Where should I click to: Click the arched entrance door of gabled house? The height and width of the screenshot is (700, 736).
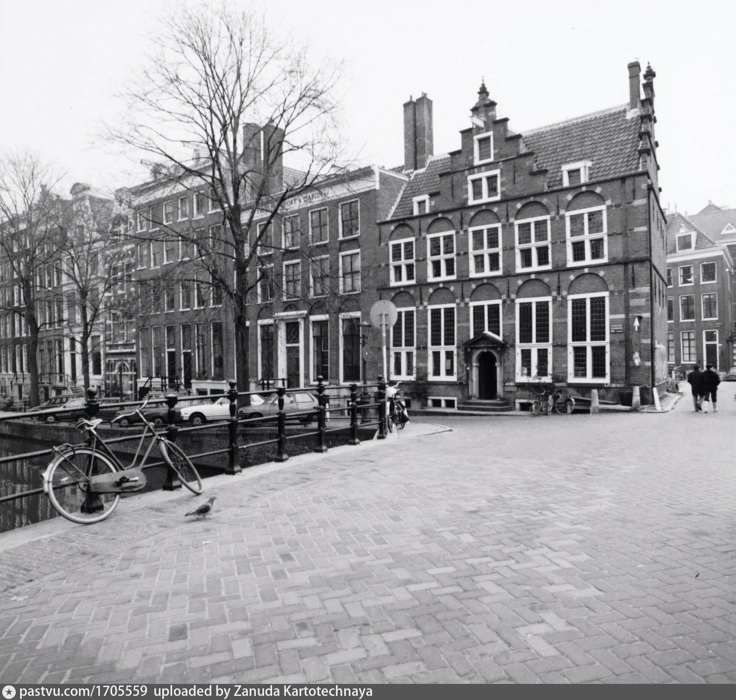487,376
